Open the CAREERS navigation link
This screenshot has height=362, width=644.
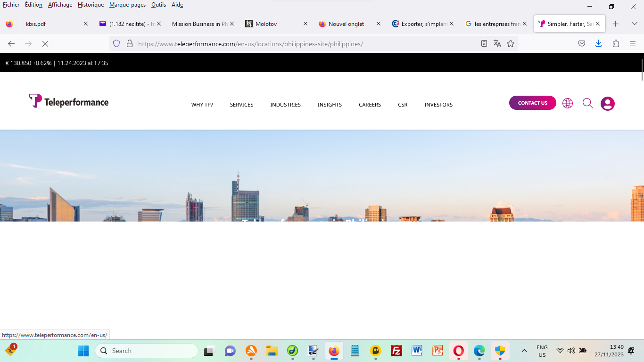pos(370,105)
